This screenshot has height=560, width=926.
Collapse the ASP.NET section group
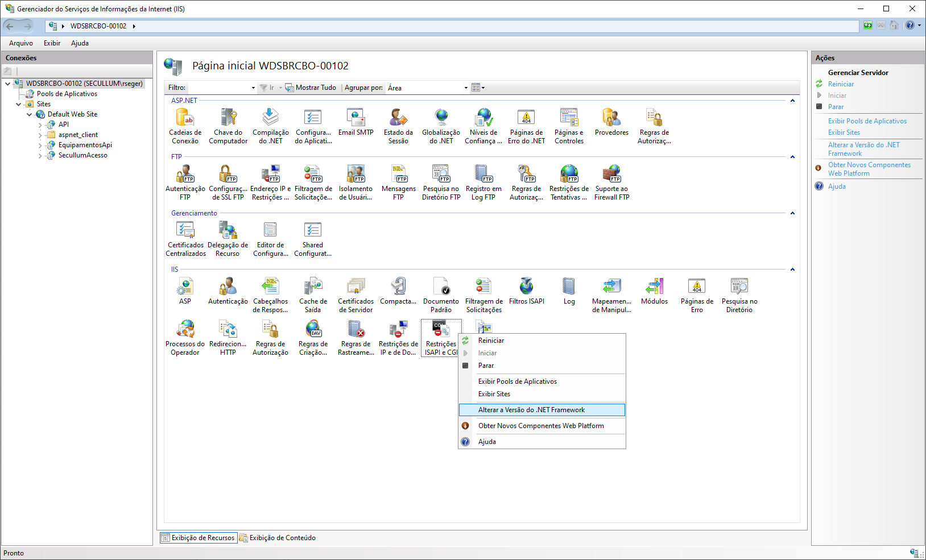point(792,101)
